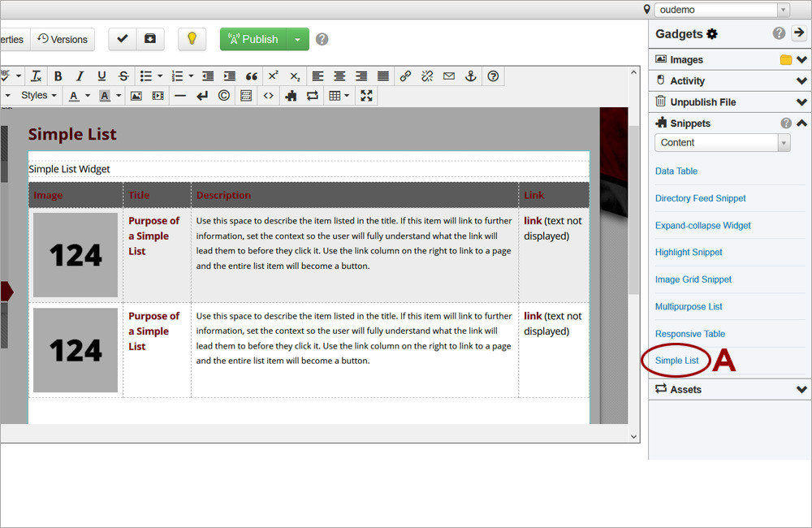Toggle subscript formatting
This screenshot has height=528, width=812.
click(295, 76)
